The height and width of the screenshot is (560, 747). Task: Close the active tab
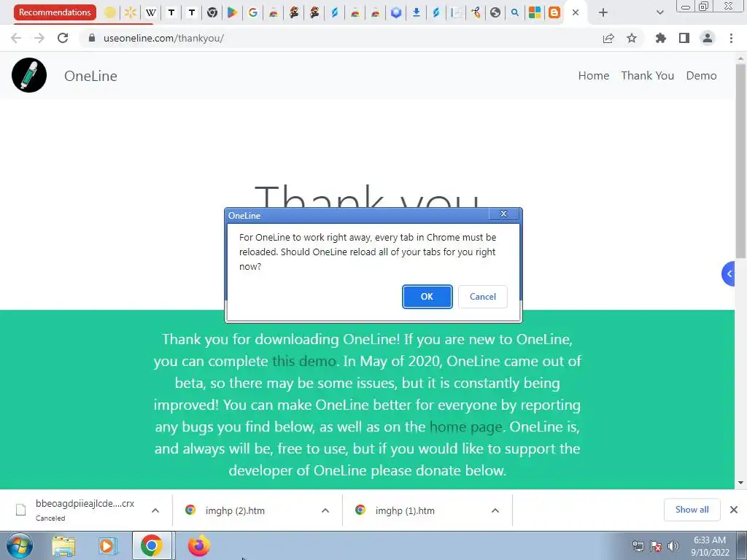pos(576,12)
